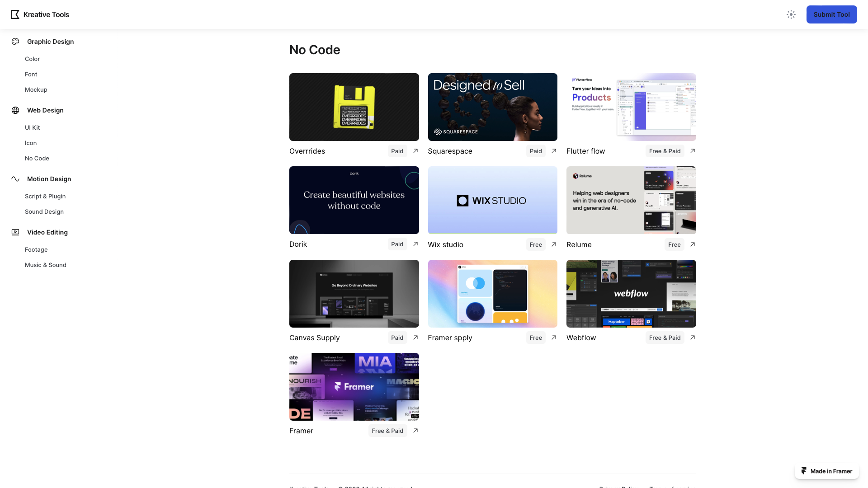Select Icon in the sidebar
868x488 pixels.
point(31,143)
